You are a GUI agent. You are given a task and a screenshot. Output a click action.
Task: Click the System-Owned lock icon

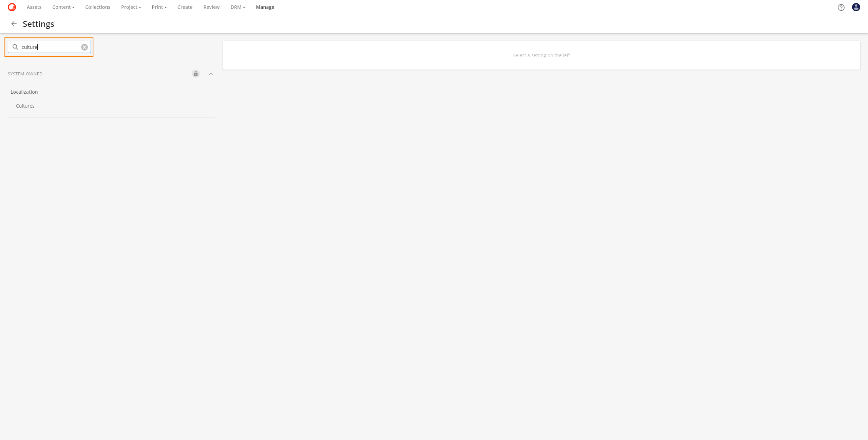(196, 74)
